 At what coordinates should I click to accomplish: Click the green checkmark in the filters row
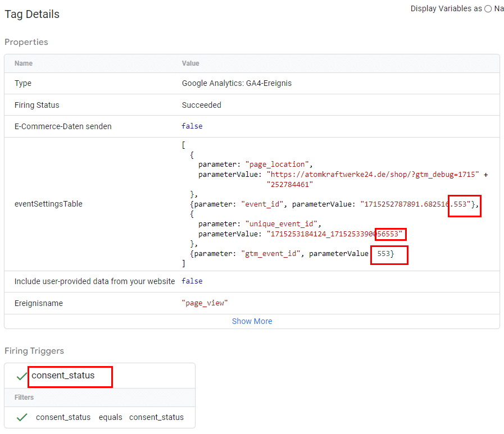22,417
